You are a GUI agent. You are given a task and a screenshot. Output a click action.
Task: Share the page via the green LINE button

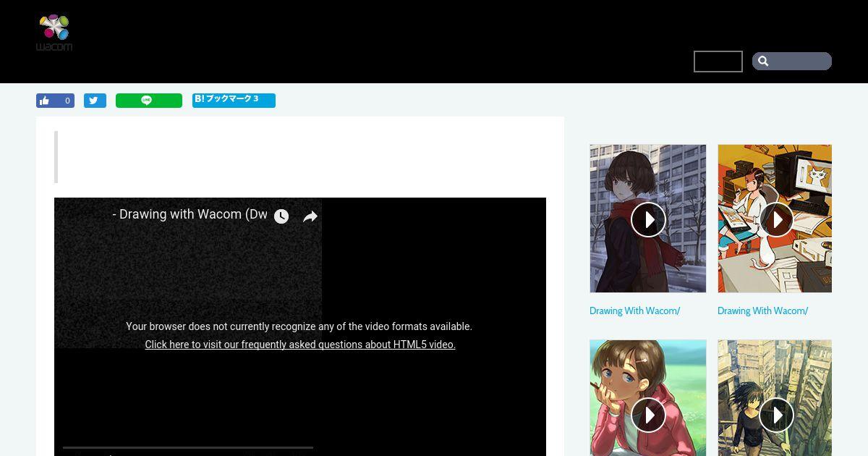[149, 101]
